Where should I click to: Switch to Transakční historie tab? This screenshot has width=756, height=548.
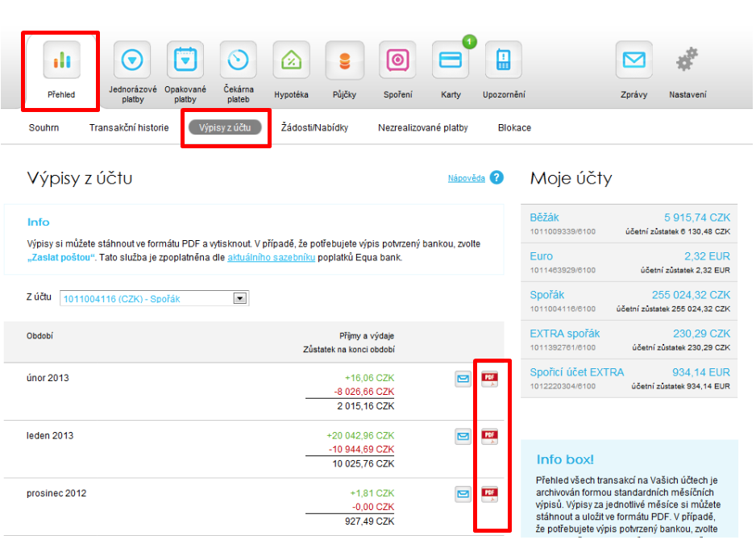(129, 127)
